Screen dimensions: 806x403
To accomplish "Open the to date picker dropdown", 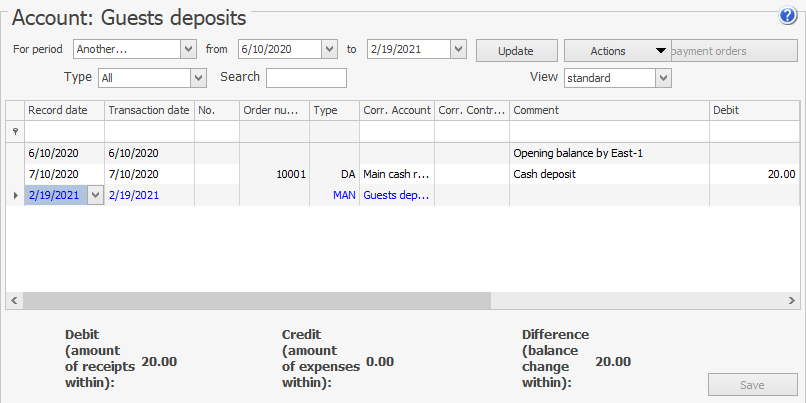I will pos(458,49).
